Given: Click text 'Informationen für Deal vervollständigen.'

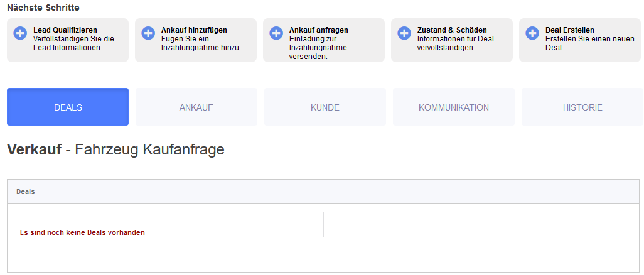Looking at the screenshot, I should (x=456, y=43).
